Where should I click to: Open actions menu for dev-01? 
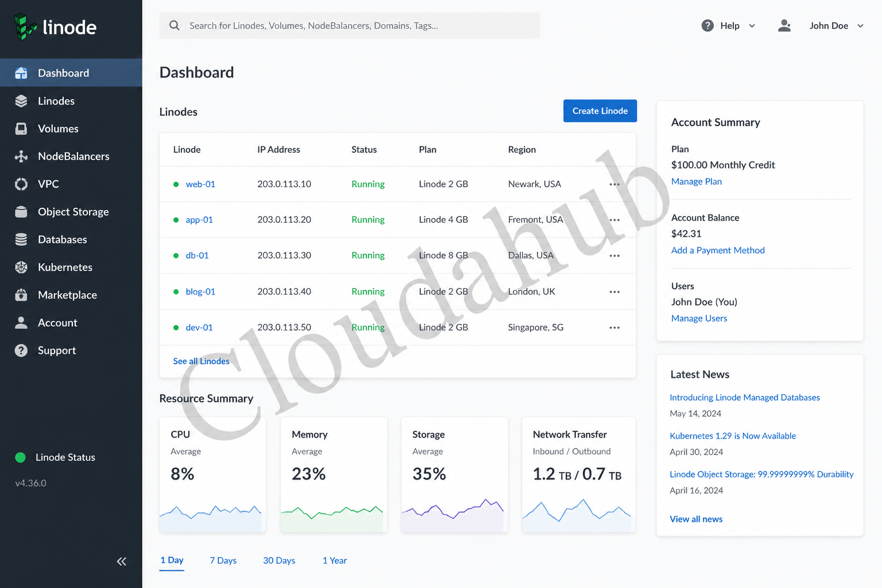point(614,327)
